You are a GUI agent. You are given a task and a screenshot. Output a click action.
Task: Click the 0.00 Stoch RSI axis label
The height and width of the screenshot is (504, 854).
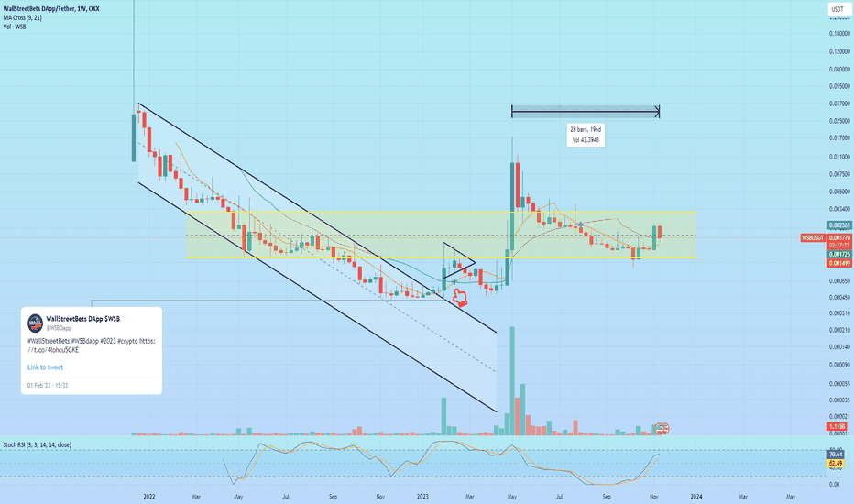click(834, 485)
